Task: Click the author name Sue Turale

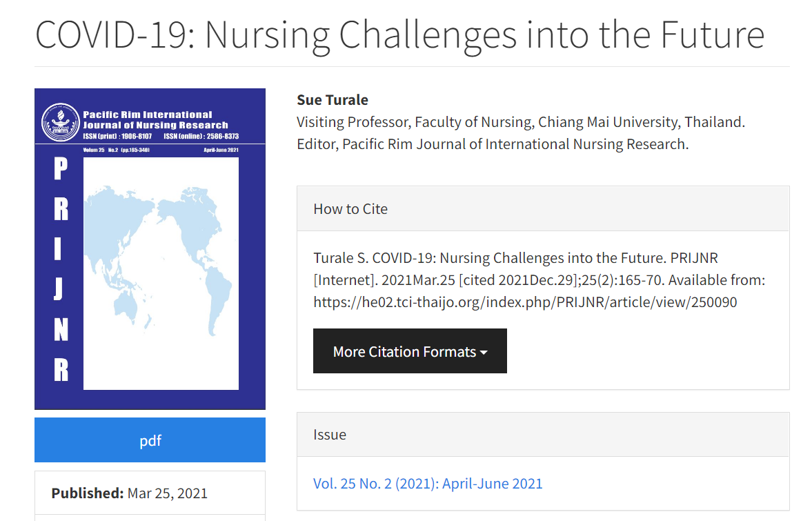Action: 333,100
